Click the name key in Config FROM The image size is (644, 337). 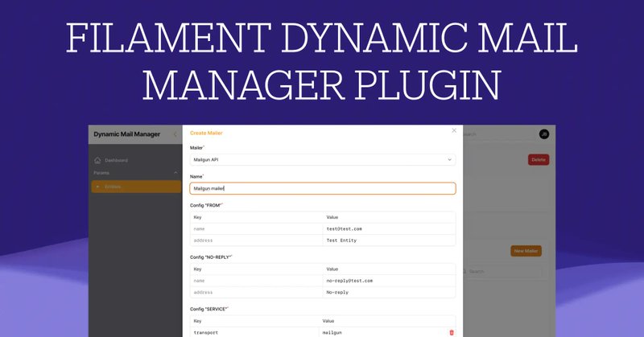[199, 229]
